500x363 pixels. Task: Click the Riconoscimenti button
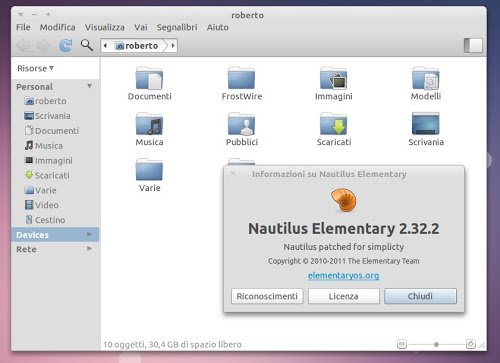tap(267, 296)
